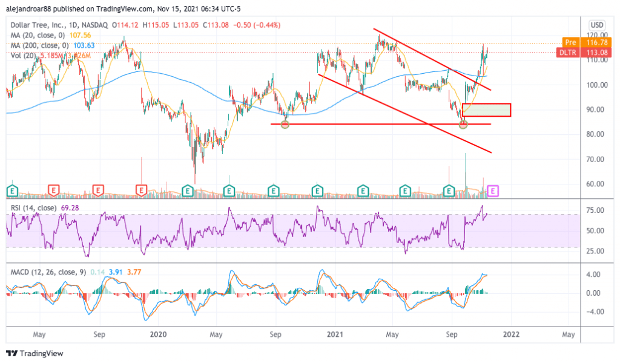Click the green earnings marker between 2020 and May 2020
This screenshot has height=364, width=620.
(x=188, y=192)
